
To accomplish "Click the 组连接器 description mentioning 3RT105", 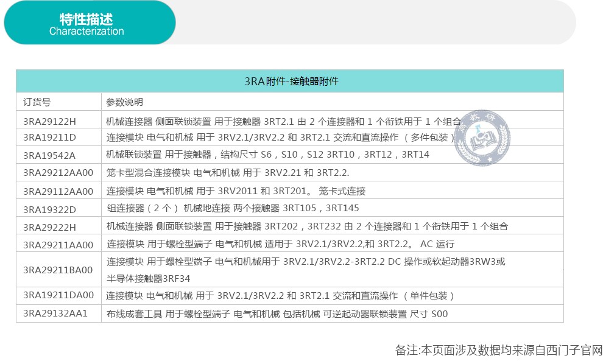I will click(237, 208).
